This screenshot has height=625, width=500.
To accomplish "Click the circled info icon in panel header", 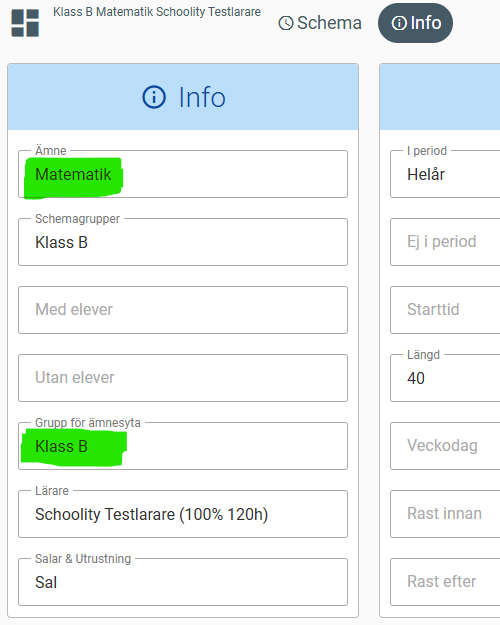I will pos(154,97).
